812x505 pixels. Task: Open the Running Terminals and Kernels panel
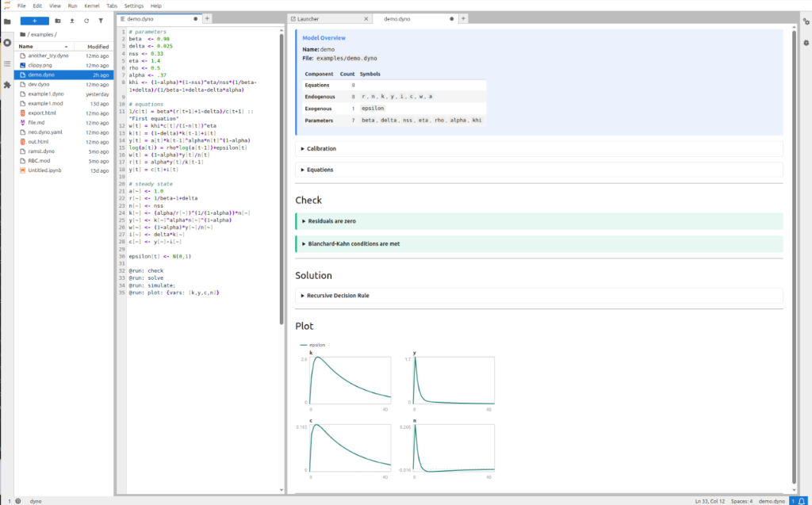[7, 43]
